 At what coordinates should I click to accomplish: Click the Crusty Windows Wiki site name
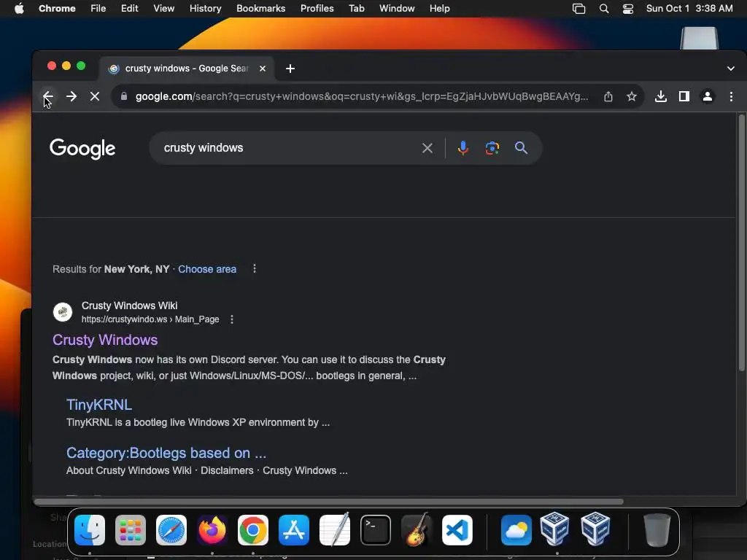(130, 306)
